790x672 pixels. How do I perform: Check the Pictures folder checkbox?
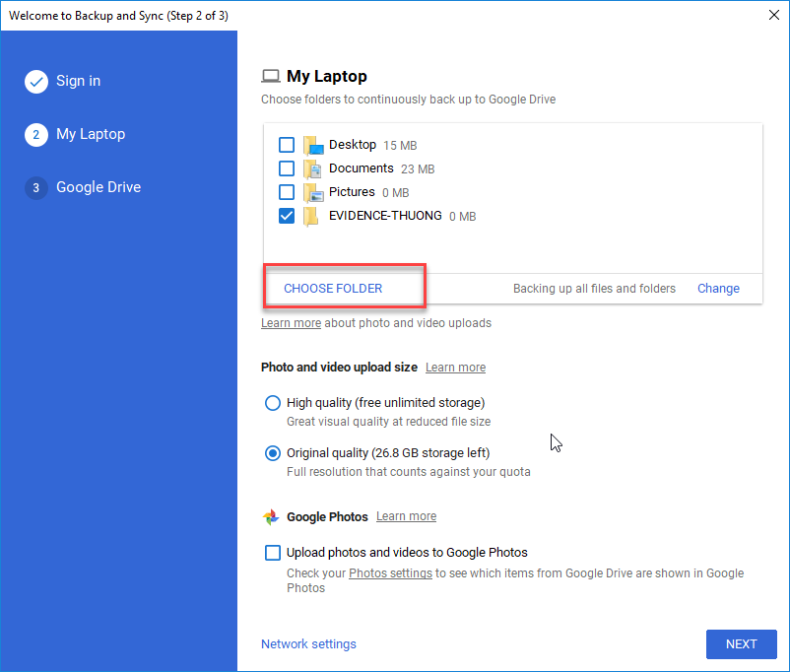(x=287, y=192)
